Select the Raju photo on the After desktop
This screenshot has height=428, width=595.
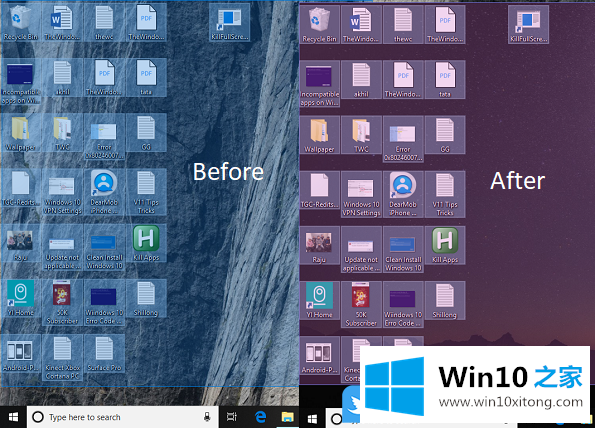tap(320, 245)
